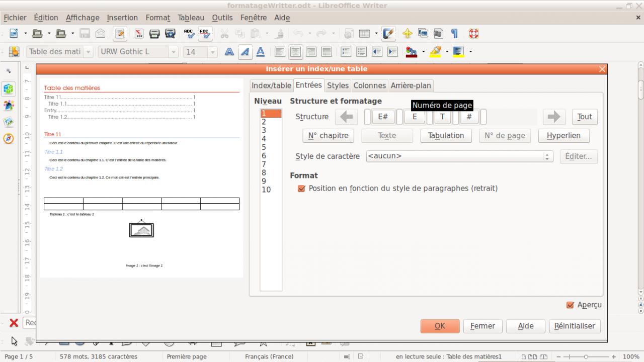The width and height of the screenshot is (644, 362).
Task: Switch to the Colonnes tab
Action: point(369,85)
